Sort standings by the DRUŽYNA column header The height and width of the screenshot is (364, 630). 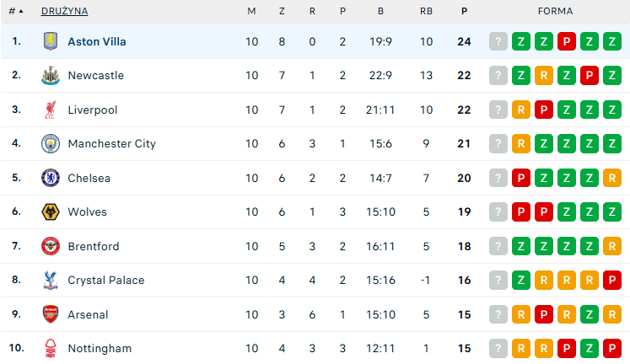64,11
